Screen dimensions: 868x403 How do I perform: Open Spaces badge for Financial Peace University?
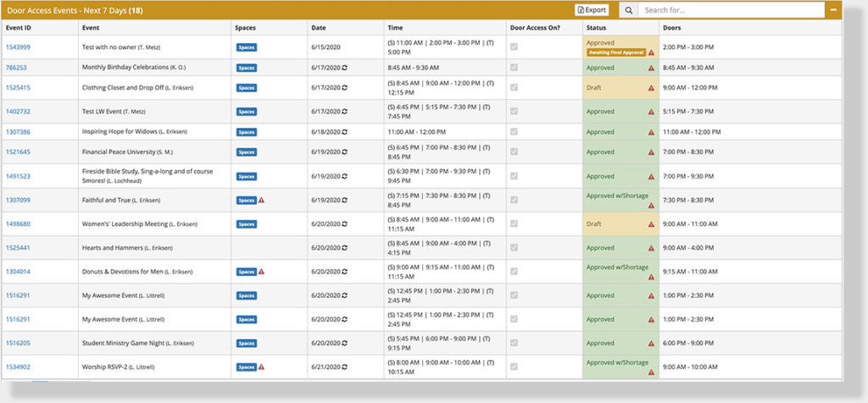(x=247, y=152)
